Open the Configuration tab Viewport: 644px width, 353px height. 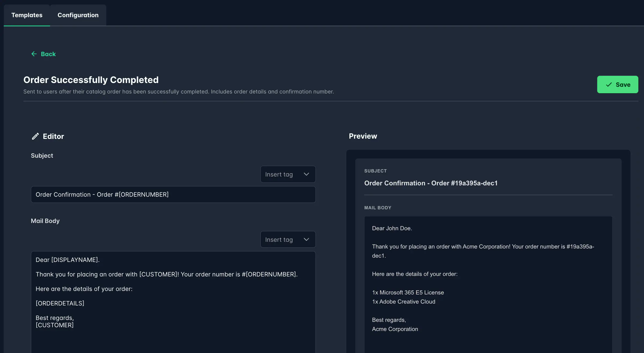tap(78, 15)
